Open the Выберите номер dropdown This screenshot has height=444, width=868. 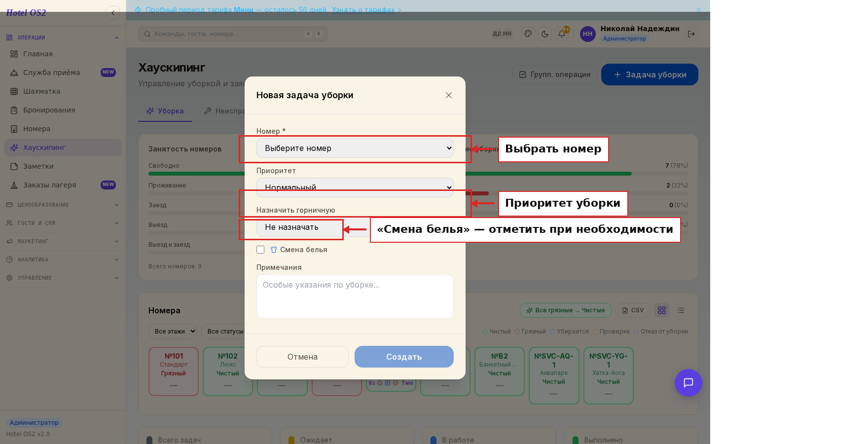click(355, 148)
